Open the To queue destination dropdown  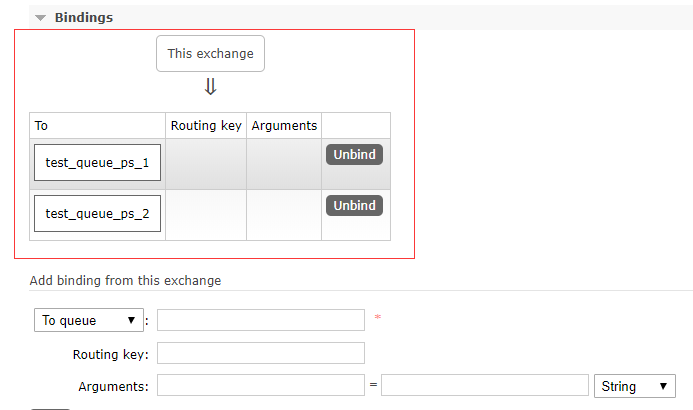(89, 320)
